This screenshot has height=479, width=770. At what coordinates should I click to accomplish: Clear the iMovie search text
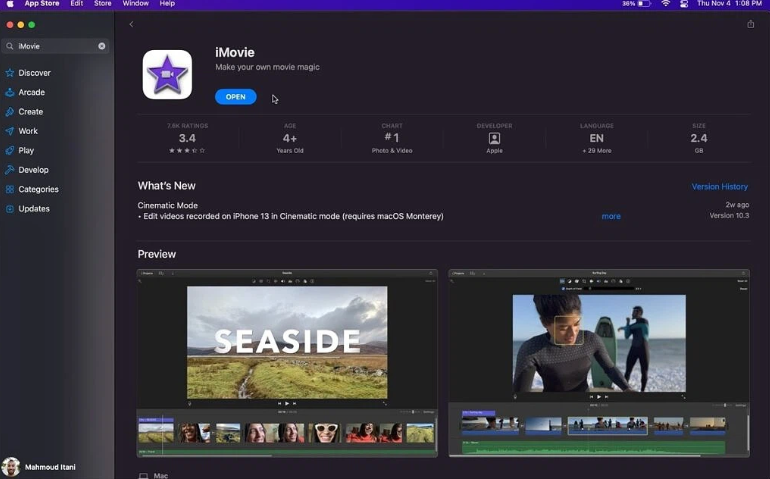(x=102, y=46)
